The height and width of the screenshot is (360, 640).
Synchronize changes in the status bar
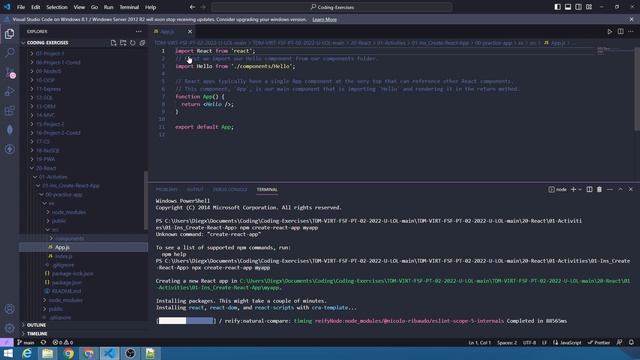[x=43, y=342]
